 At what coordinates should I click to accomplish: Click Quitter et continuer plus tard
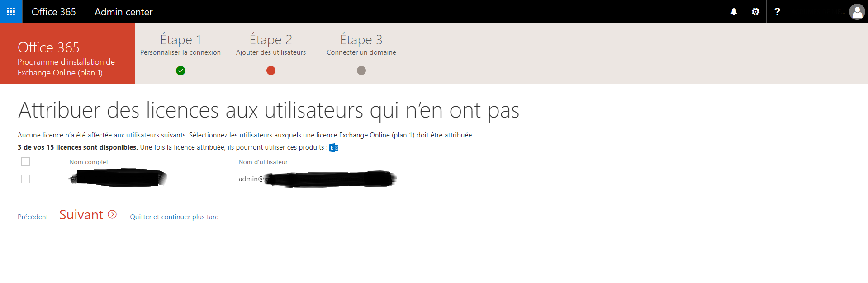(174, 217)
